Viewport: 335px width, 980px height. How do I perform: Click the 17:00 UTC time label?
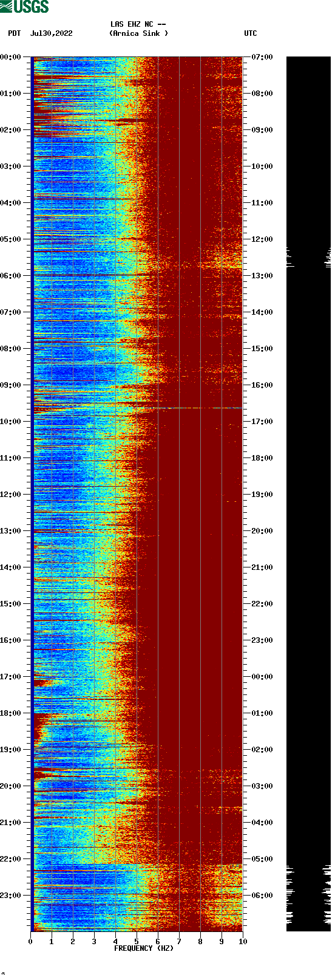[x=262, y=422]
